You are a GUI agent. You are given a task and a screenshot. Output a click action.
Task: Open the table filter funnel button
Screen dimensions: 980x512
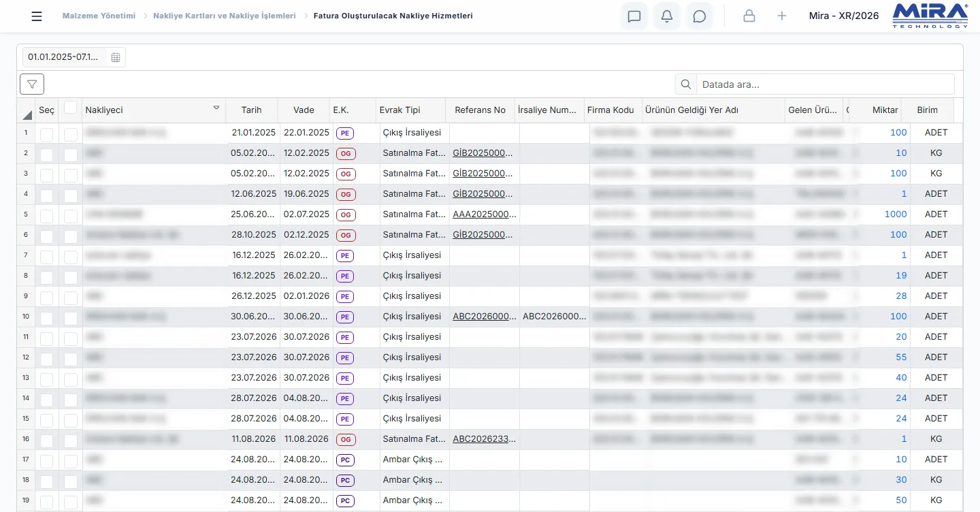(32, 84)
